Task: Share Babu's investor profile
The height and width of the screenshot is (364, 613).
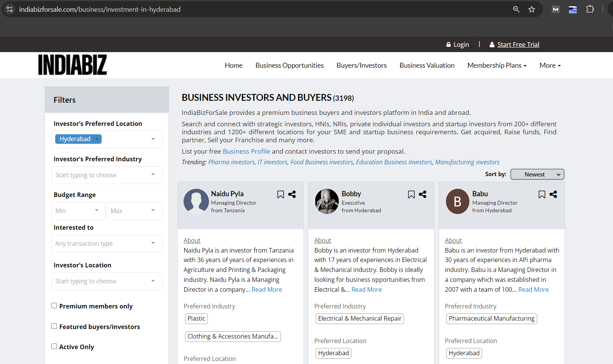Action: [x=553, y=194]
